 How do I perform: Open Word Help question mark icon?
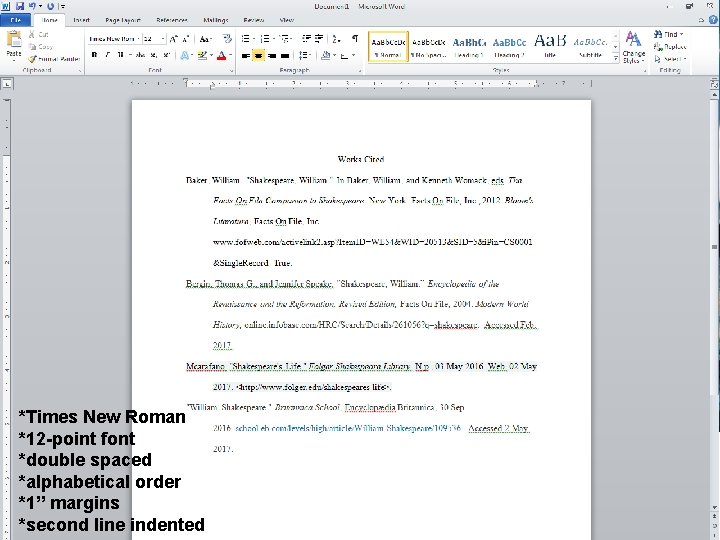[x=713, y=20]
